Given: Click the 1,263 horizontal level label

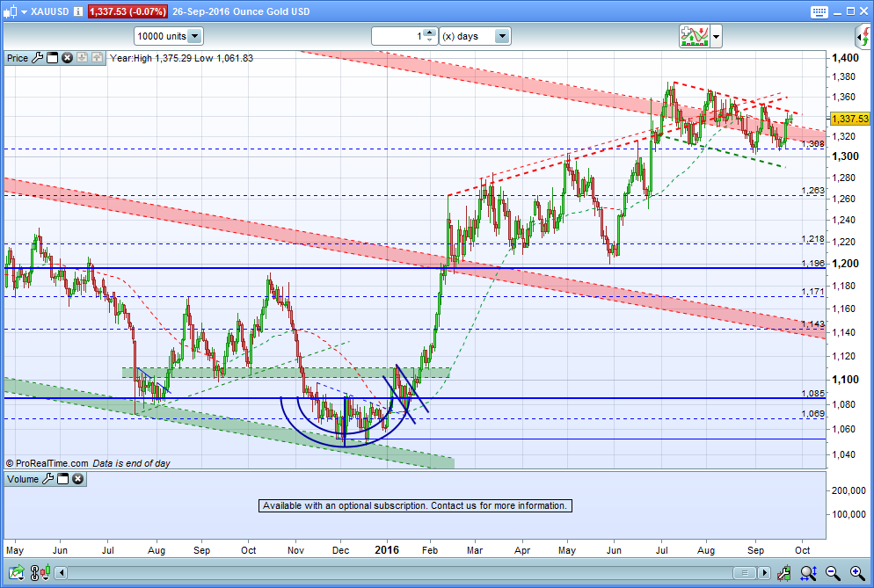Looking at the screenshot, I should pos(812,190).
